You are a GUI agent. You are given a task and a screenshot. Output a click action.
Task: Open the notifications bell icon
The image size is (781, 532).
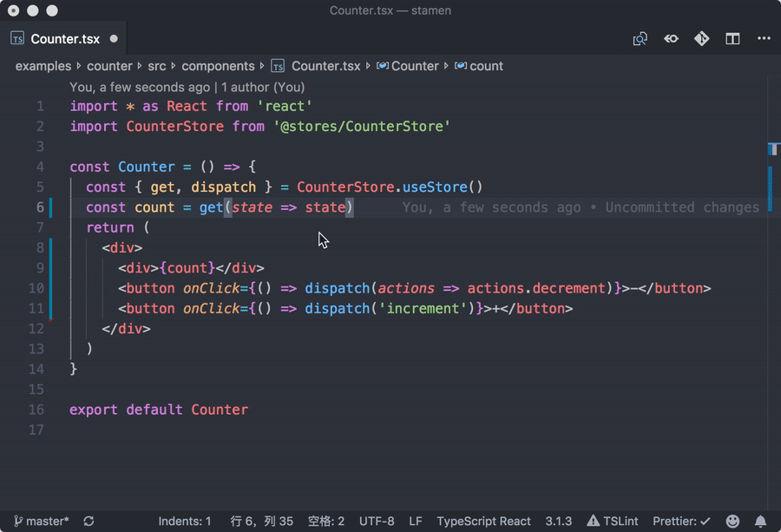pyautogui.click(x=760, y=521)
